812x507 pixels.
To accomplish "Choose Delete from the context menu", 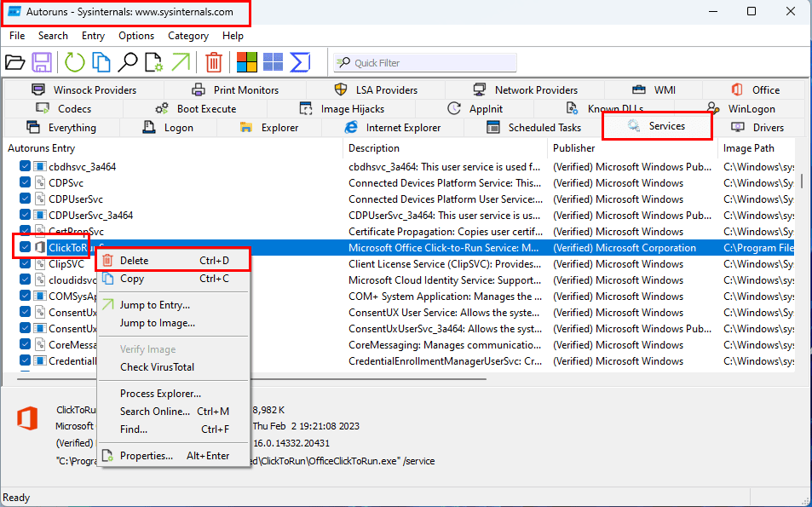I will pyautogui.click(x=174, y=261).
